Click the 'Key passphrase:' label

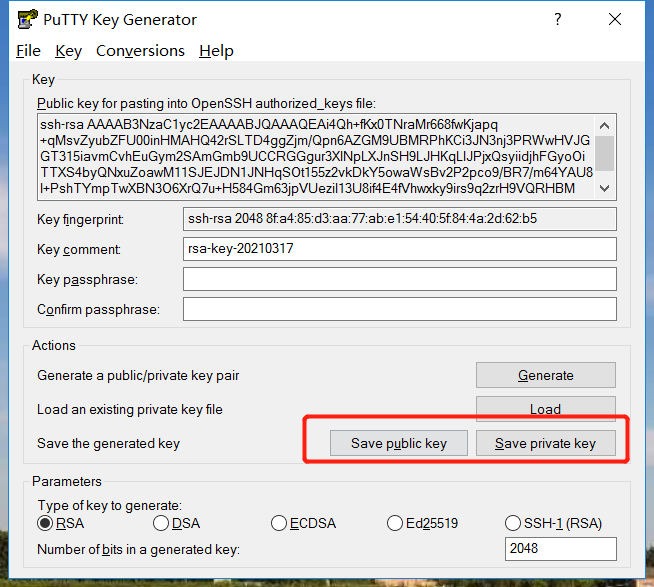pyautogui.click(x=87, y=280)
